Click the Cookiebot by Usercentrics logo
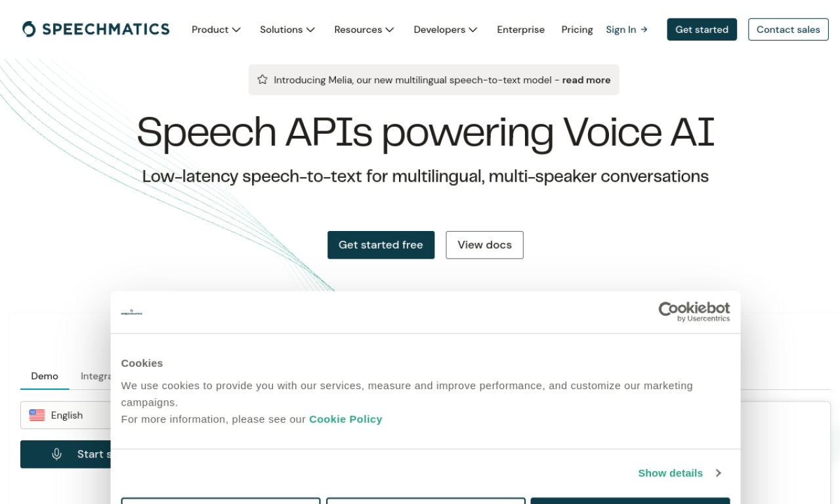Image resolution: width=840 pixels, height=504 pixels. point(694,312)
